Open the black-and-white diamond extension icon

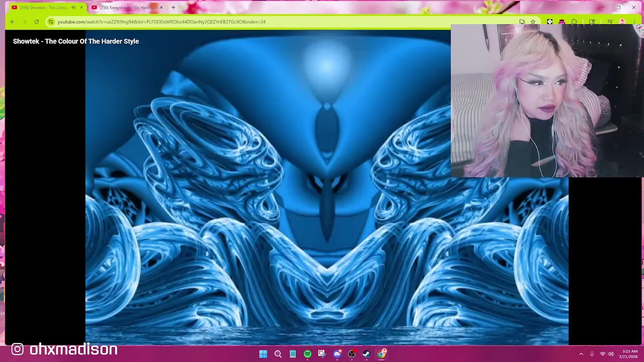(549, 22)
